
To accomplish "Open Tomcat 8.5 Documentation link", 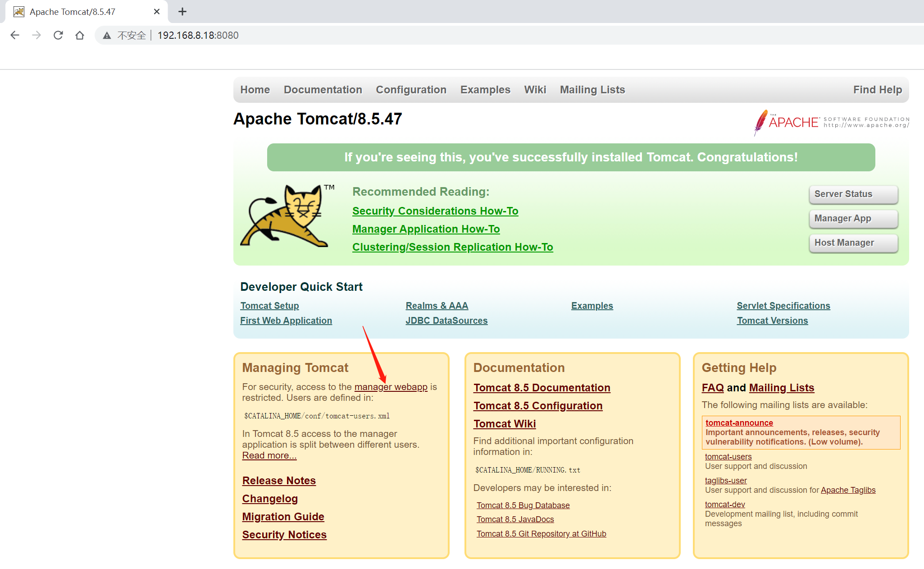I will 542,388.
